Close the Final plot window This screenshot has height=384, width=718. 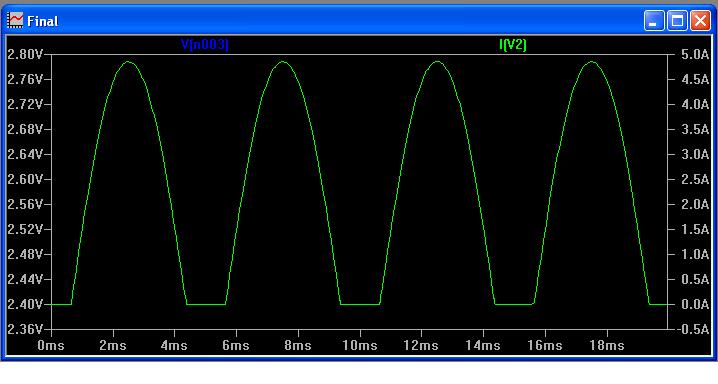[x=701, y=21]
